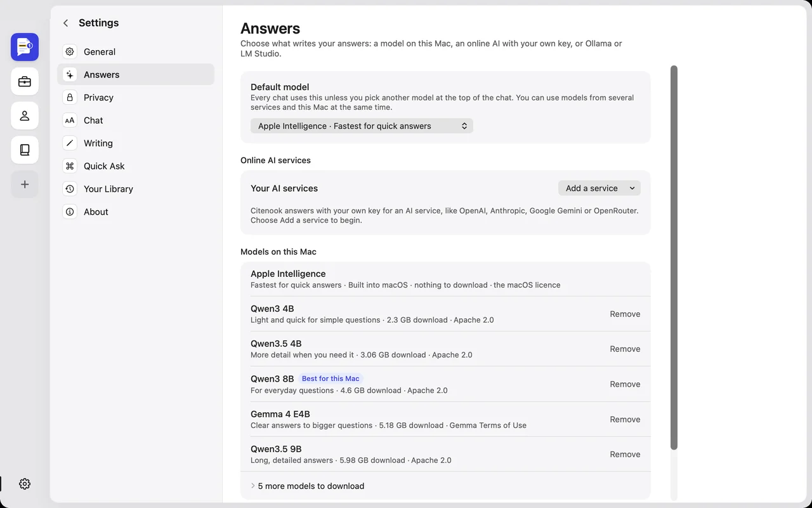
Task: Open the Add a service dropdown
Action: pos(599,188)
